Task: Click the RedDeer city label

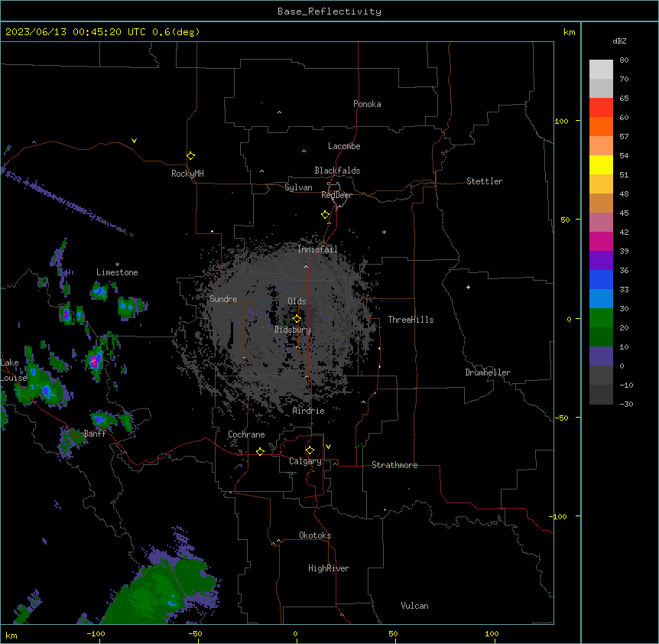Action: pos(336,195)
